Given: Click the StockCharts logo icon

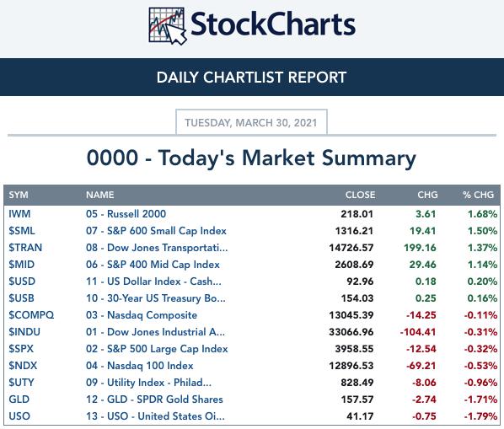Looking at the screenshot, I should (x=168, y=26).
